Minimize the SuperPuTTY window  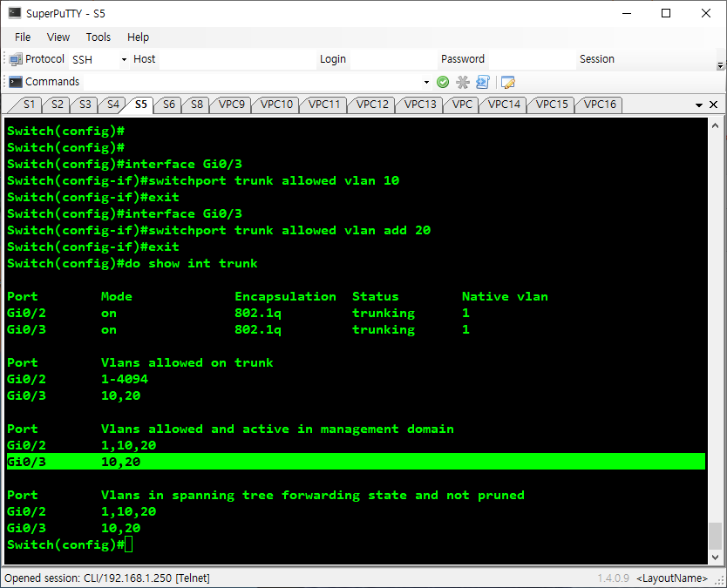coord(627,13)
